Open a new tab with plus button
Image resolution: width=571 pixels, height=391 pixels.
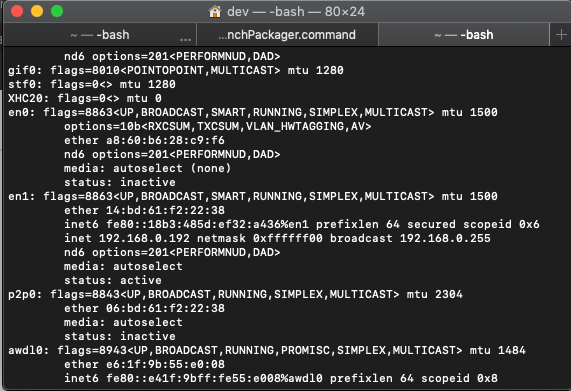pos(561,35)
